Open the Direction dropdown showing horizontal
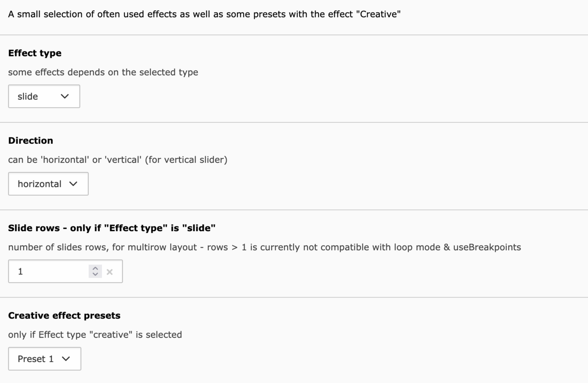Image resolution: width=588 pixels, height=383 pixels. [x=48, y=184]
